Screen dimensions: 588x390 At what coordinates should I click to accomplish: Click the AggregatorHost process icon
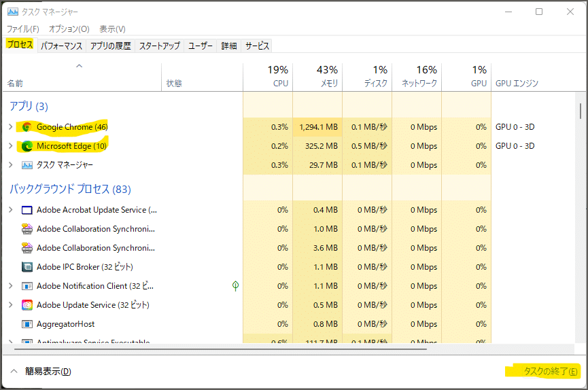pyautogui.click(x=27, y=324)
